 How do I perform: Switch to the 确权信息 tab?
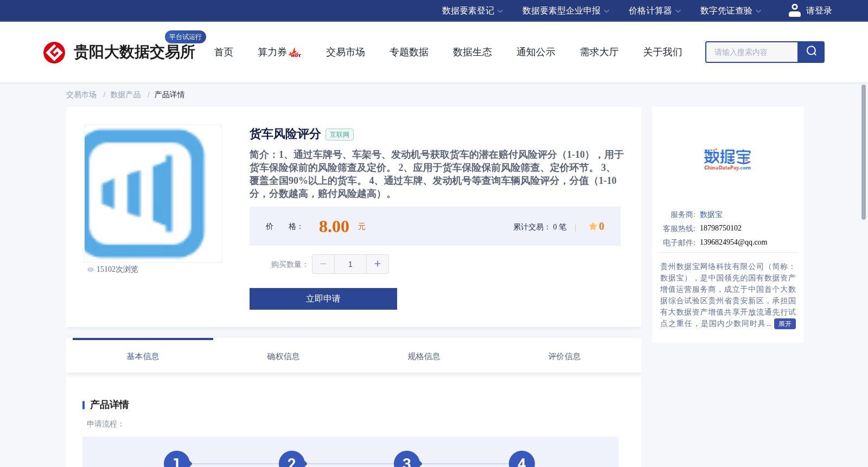[x=283, y=356]
